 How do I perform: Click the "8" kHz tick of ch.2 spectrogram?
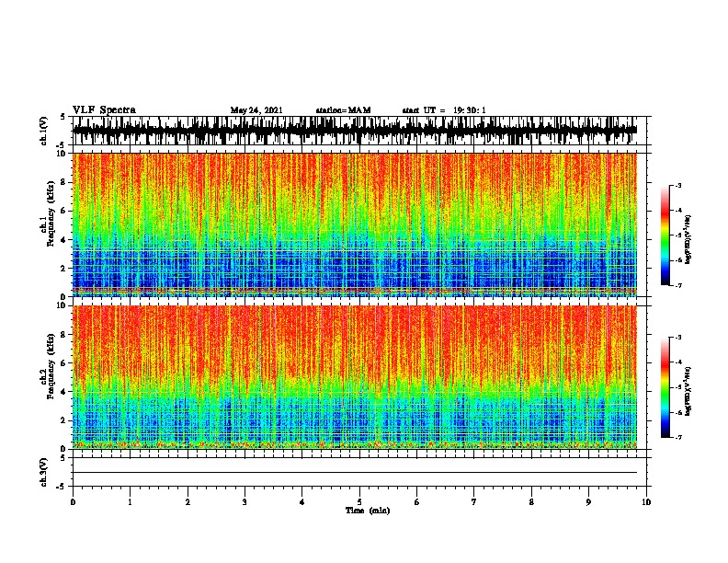coord(64,334)
